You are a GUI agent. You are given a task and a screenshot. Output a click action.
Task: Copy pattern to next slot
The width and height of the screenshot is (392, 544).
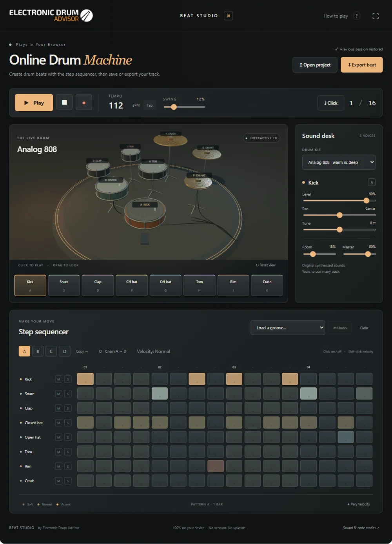click(82, 351)
